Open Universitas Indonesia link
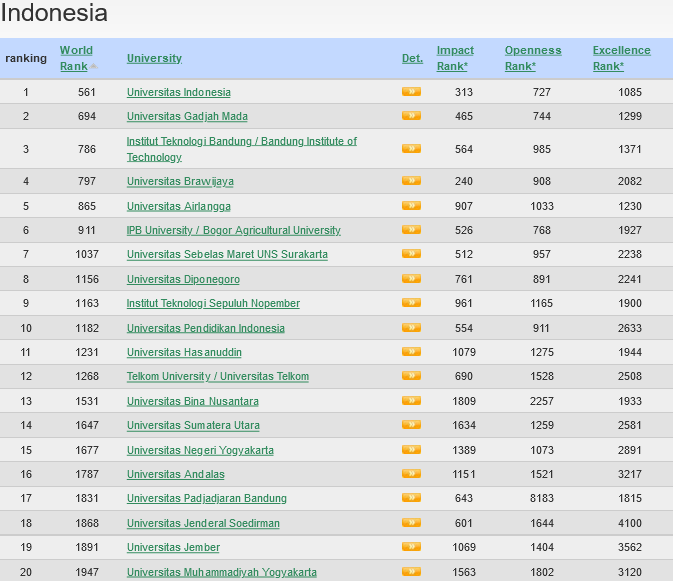The image size is (673, 581). click(x=179, y=92)
